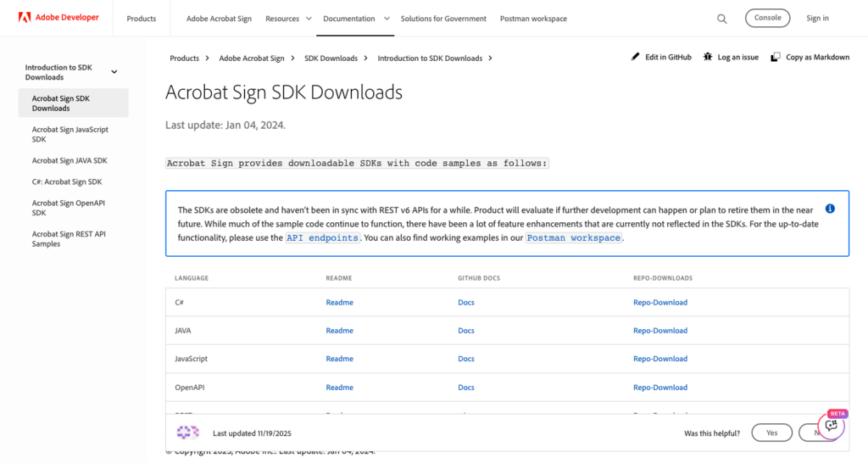Open search with the magnifier icon
This screenshot has height=463, width=868.
(x=722, y=19)
